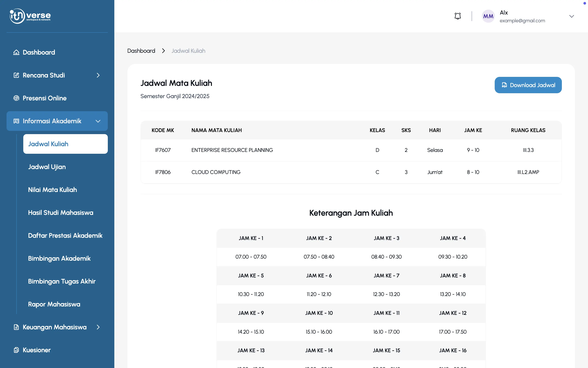588x368 pixels.
Task: Click the NAMA MATA KULIAH column header
Action: pos(216,130)
